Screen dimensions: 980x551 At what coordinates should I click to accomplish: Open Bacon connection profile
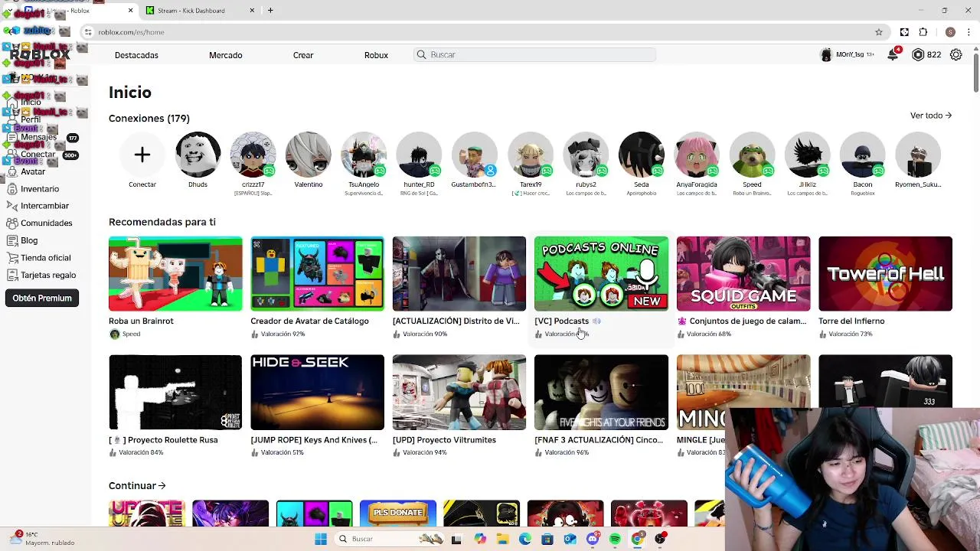point(863,163)
